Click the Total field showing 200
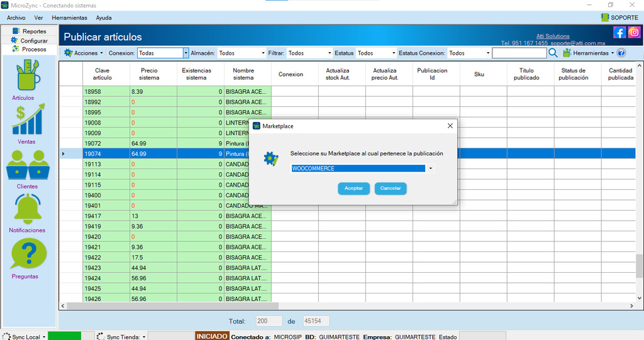 coord(269,321)
